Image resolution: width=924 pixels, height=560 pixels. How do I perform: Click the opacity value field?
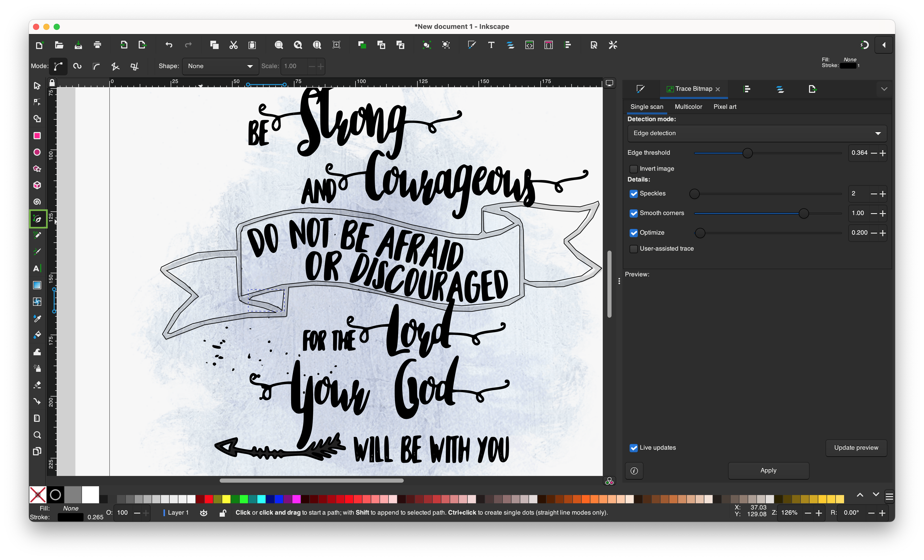click(123, 513)
